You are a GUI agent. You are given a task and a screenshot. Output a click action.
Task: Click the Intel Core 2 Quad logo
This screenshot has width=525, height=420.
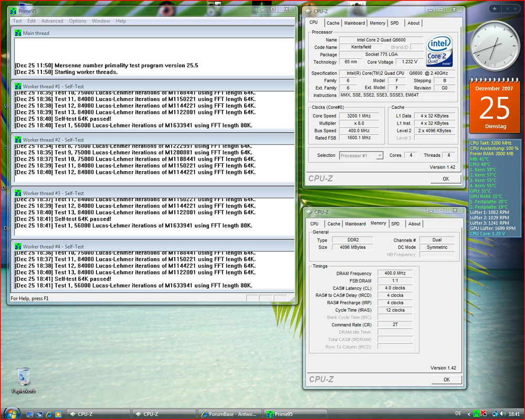click(x=439, y=50)
